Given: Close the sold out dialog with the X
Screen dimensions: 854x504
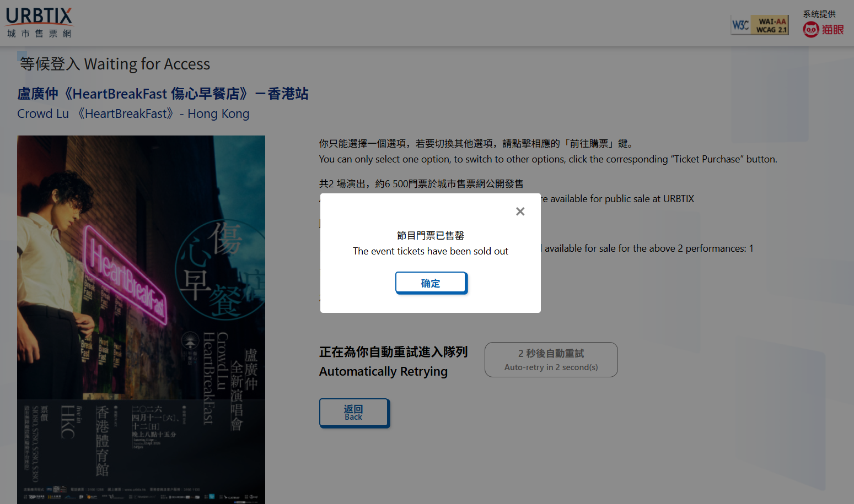Looking at the screenshot, I should (x=520, y=212).
